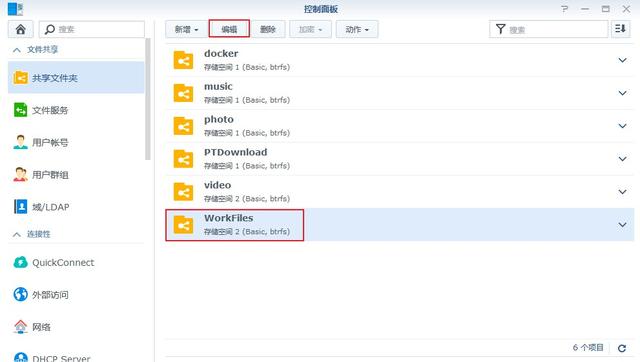
Task: Open the 共享文件夹 sidebar item
Action: tap(76, 78)
